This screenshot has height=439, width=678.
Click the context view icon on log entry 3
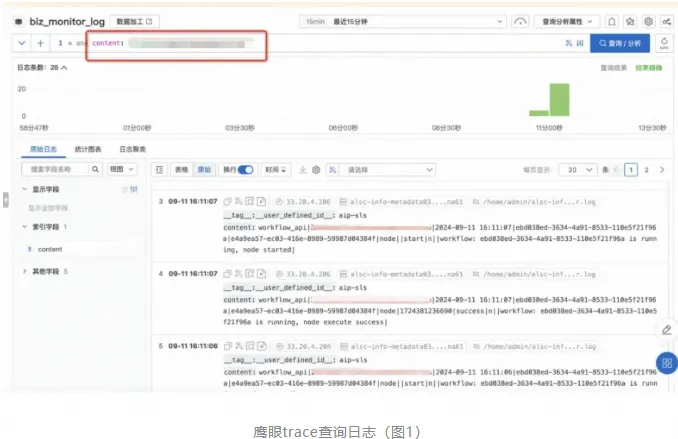[250, 202]
